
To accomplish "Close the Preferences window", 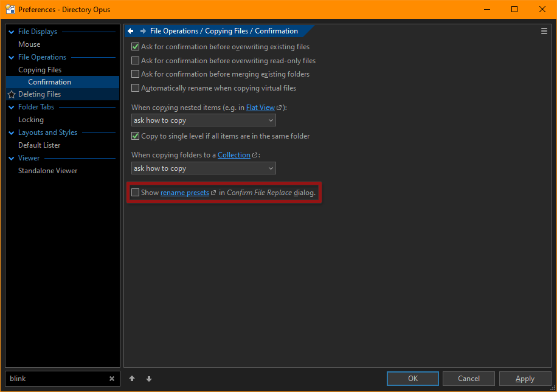I will tap(542, 9).
